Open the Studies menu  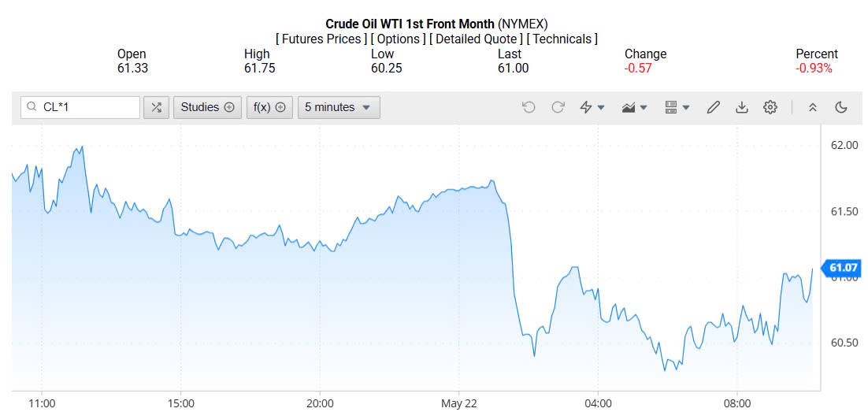click(207, 107)
